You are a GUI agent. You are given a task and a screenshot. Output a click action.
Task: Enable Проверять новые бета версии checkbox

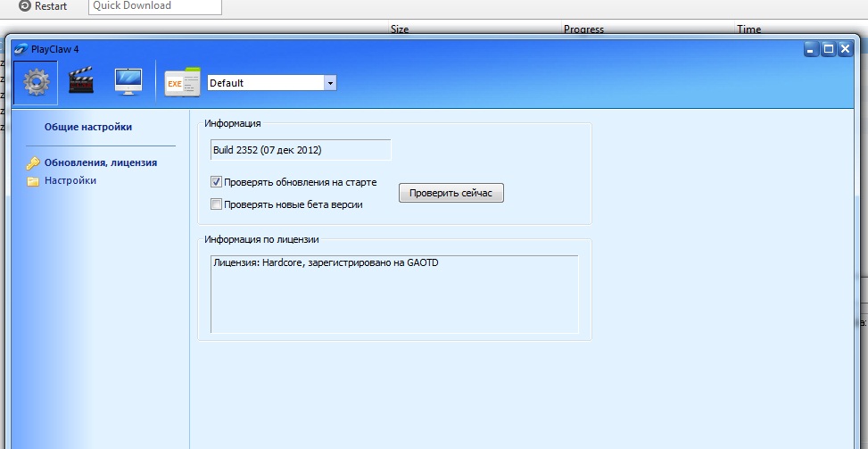[216, 204]
